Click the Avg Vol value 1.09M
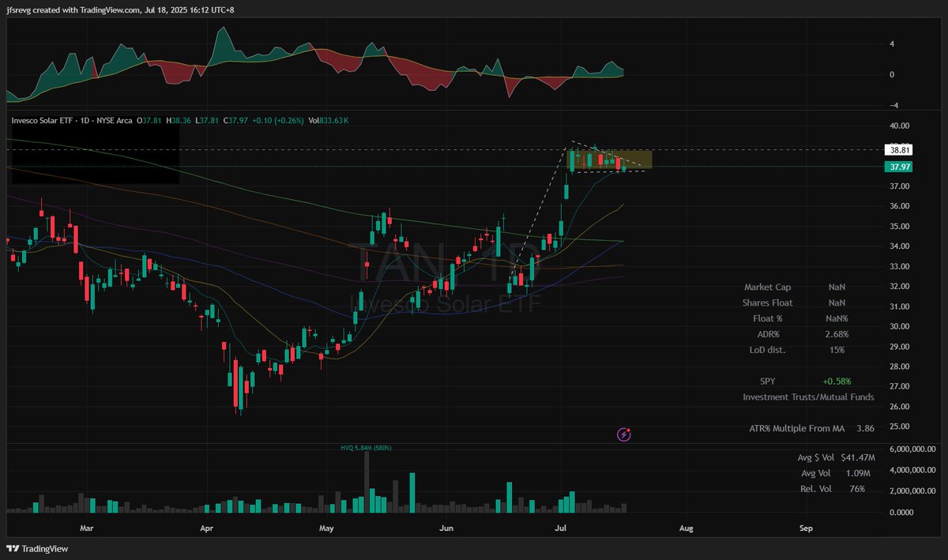 coord(858,474)
